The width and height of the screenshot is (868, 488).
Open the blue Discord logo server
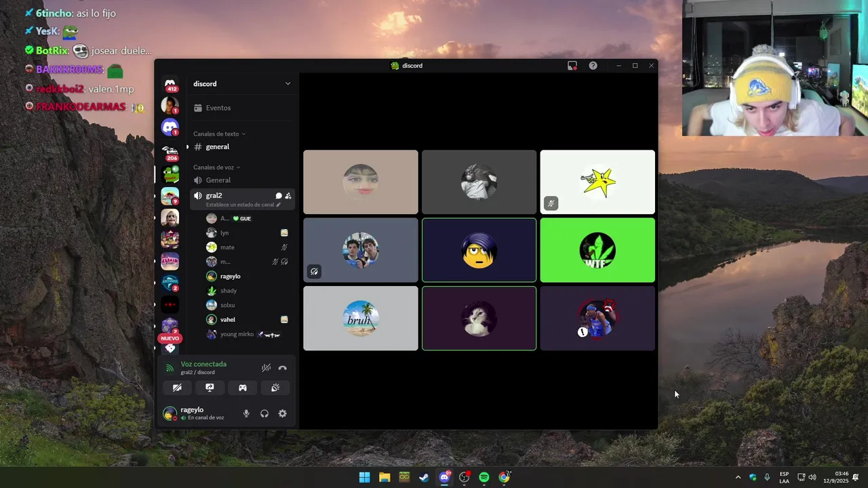(x=170, y=127)
